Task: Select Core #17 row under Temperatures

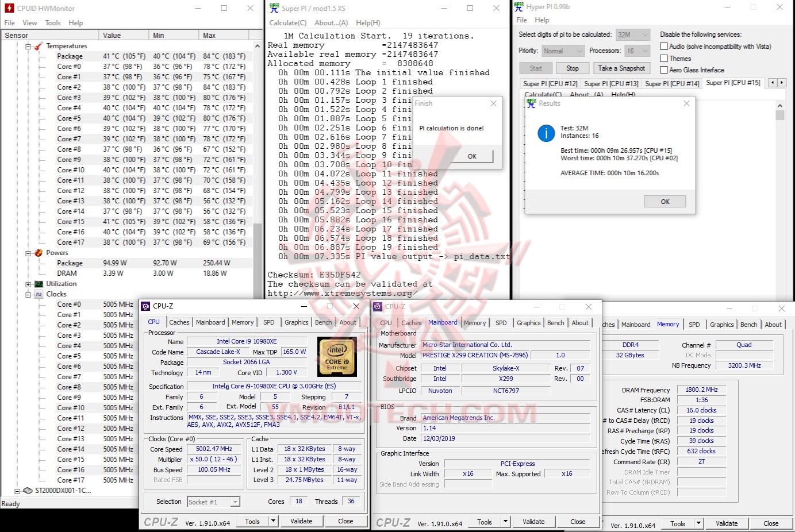Action: coord(126,242)
